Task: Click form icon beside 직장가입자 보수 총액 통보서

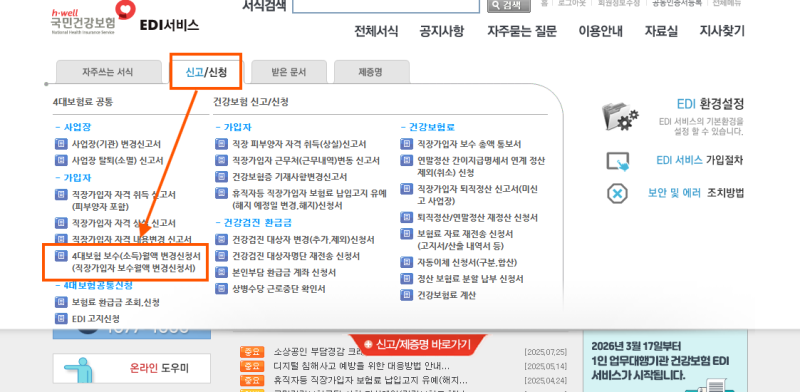Action: click(406, 144)
